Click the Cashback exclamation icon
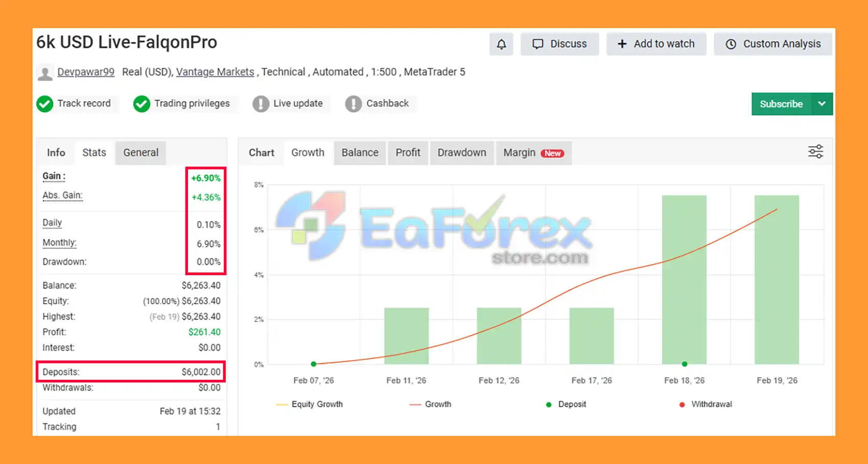Screen dimensions: 868x464 353,104
